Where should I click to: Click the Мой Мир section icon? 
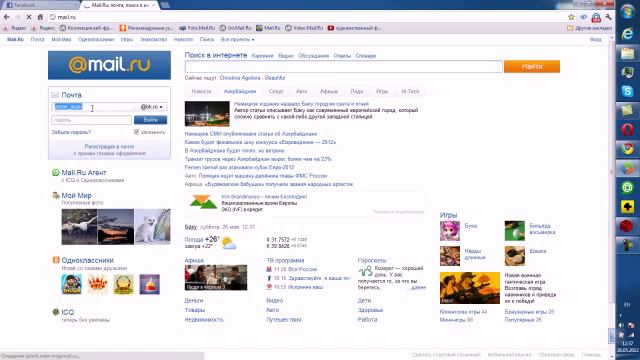coord(56,196)
